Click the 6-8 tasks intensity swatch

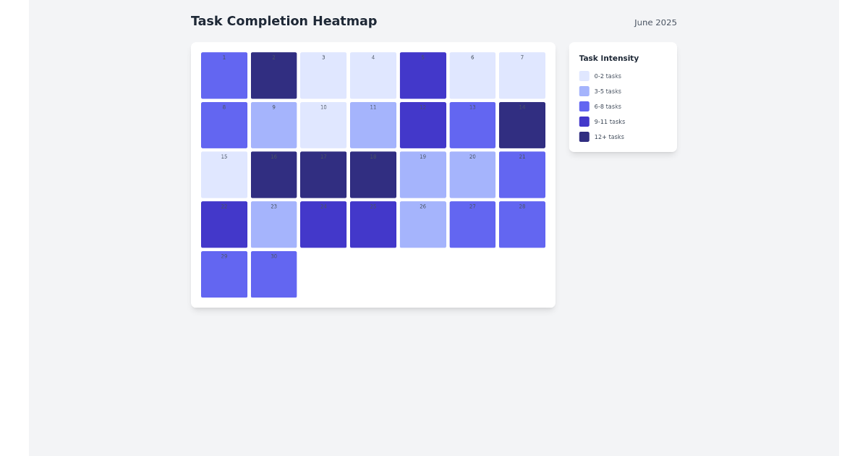click(x=584, y=106)
